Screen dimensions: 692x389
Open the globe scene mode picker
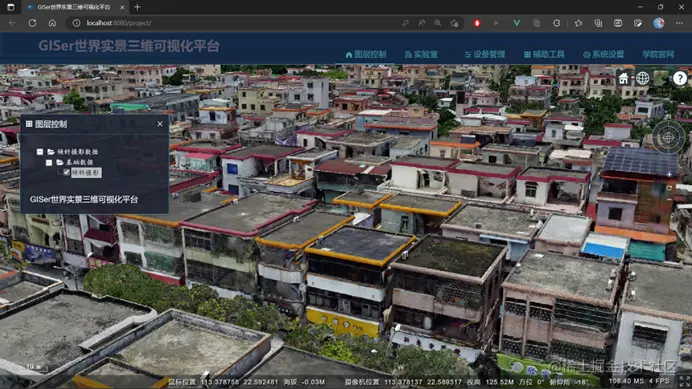click(643, 79)
